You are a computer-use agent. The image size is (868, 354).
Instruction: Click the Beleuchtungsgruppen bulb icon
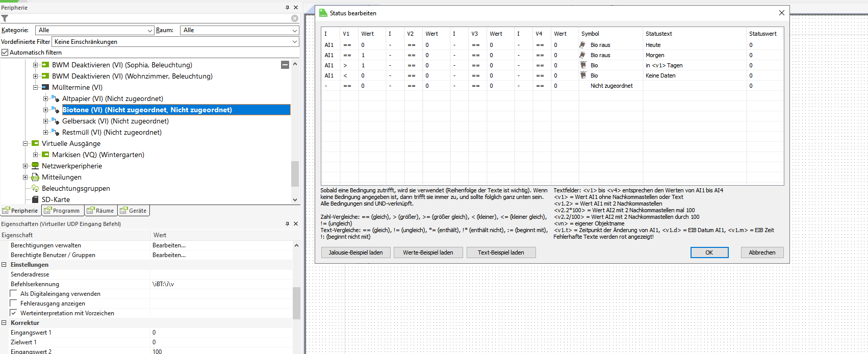[x=35, y=188]
